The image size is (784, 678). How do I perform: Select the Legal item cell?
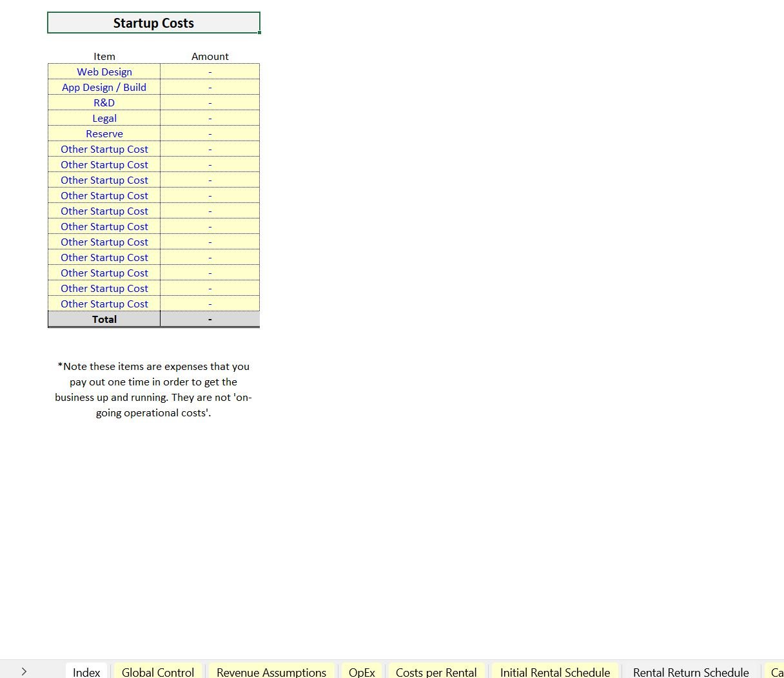pos(104,118)
